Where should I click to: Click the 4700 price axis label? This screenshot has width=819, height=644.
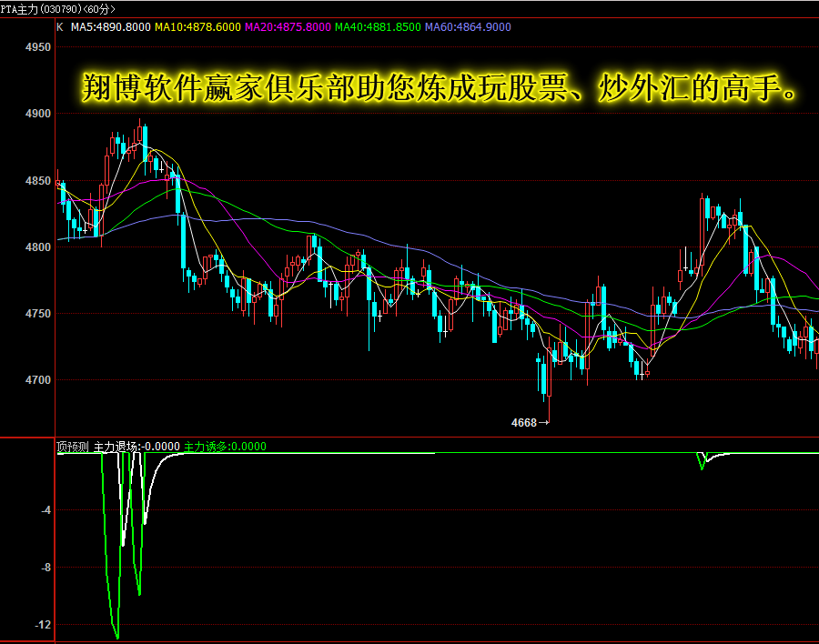click(38, 379)
